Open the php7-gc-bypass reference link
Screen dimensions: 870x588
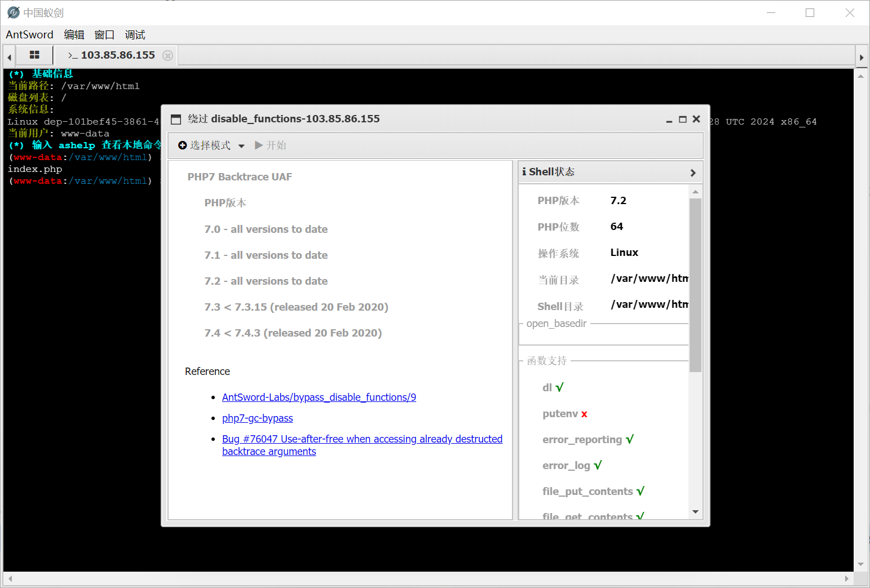(257, 418)
